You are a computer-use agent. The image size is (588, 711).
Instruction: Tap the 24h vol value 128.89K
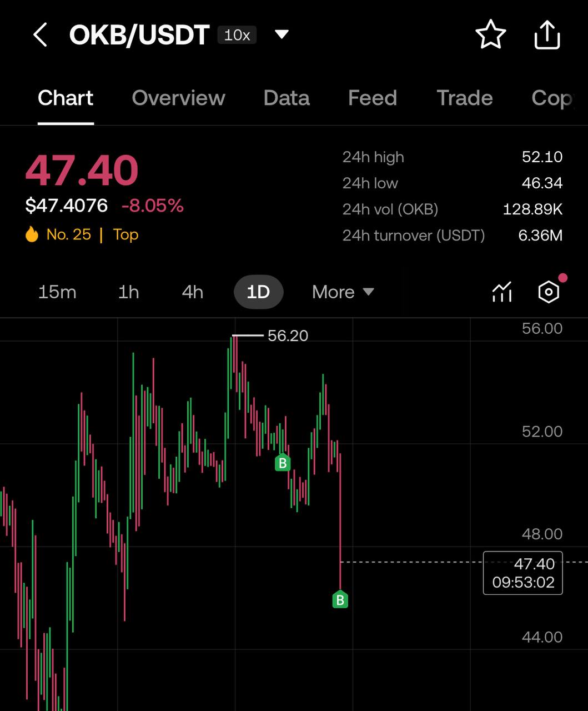[532, 209]
